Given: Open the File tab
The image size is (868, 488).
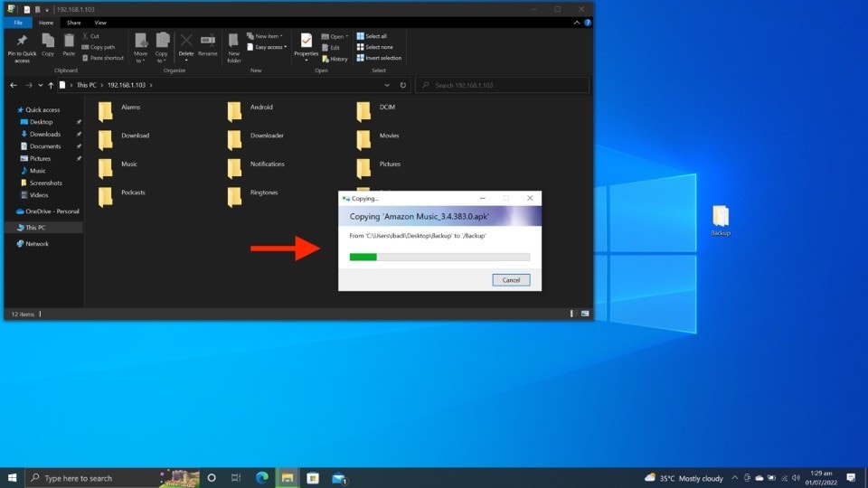Looking at the screenshot, I should point(18,23).
